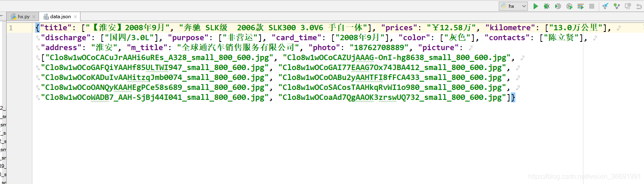This screenshot has width=644, height=184.
Task: Update project with the blue arrow VCS icon
Action: click(x=605, y=6)
